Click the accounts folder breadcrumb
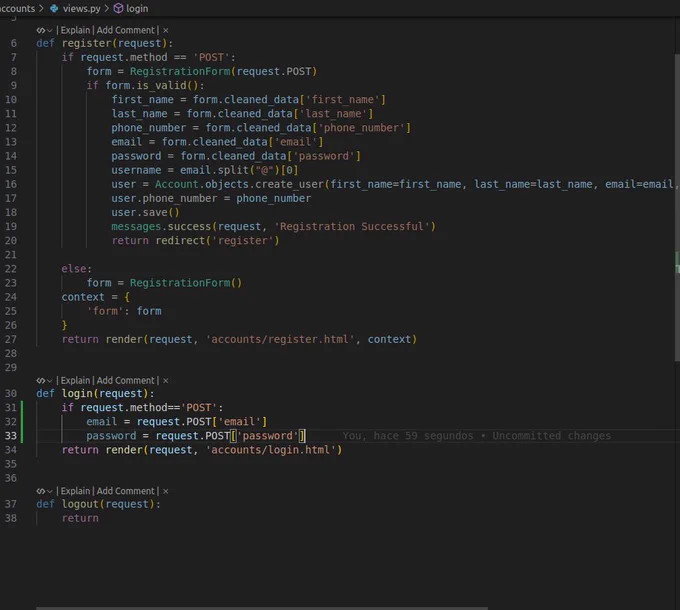 [17, 8]
